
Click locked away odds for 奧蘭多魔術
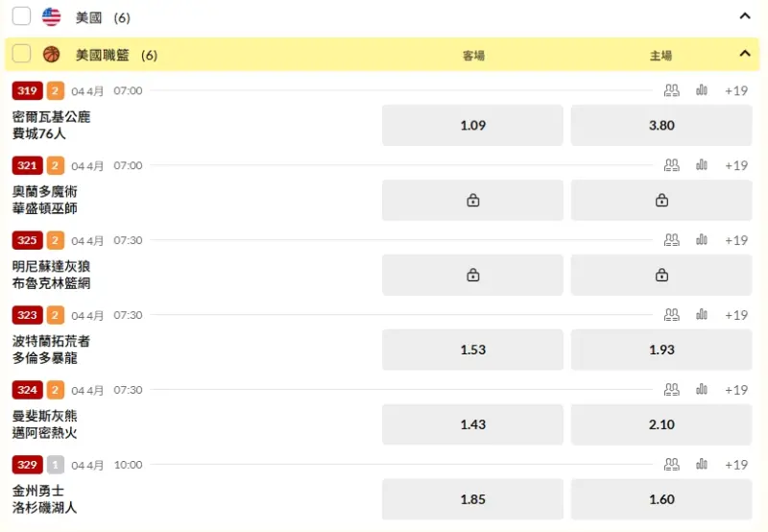click(472, 201)
